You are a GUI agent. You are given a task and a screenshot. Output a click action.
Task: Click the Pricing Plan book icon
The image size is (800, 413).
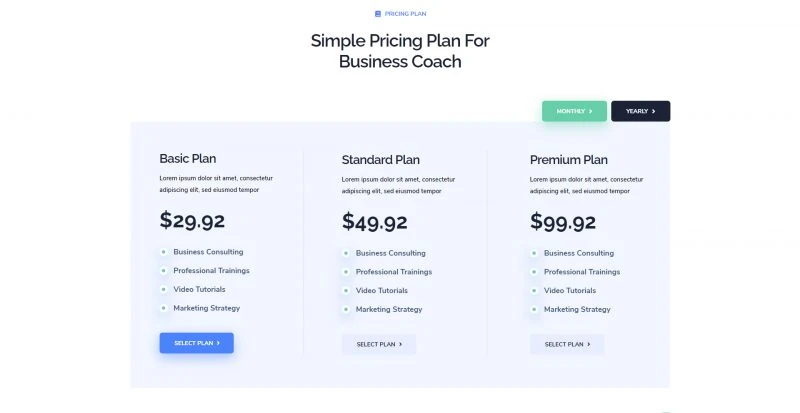point(378,14)
